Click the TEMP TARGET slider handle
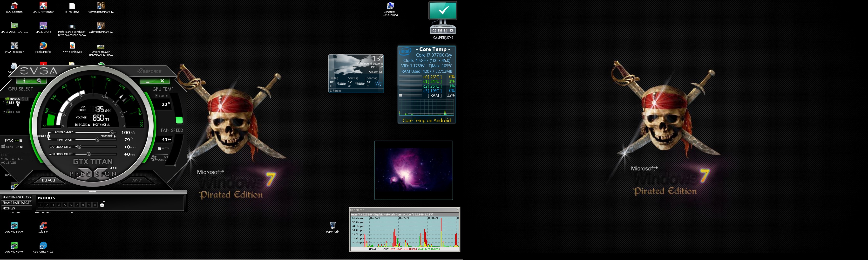The image size is (868, 260). pyautogui.click(x=98, y=140)
